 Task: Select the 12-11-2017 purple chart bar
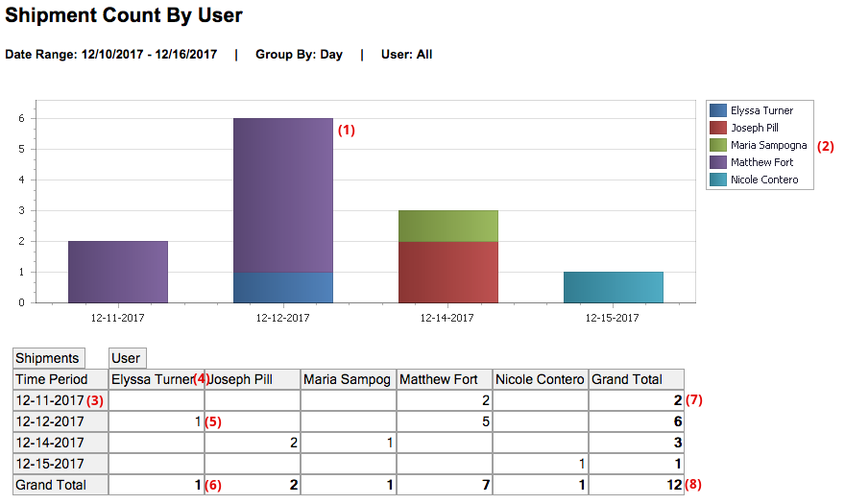coord(118,272)
